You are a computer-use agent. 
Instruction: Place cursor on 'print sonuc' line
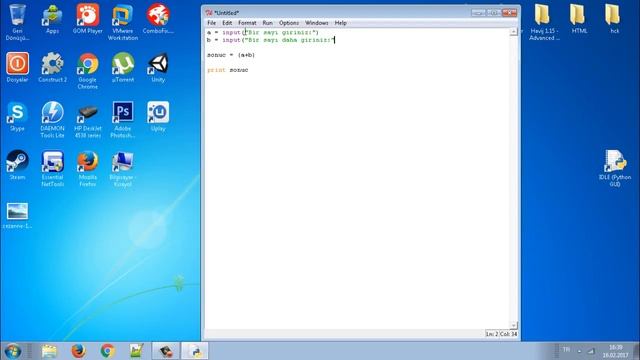[227, 70]
